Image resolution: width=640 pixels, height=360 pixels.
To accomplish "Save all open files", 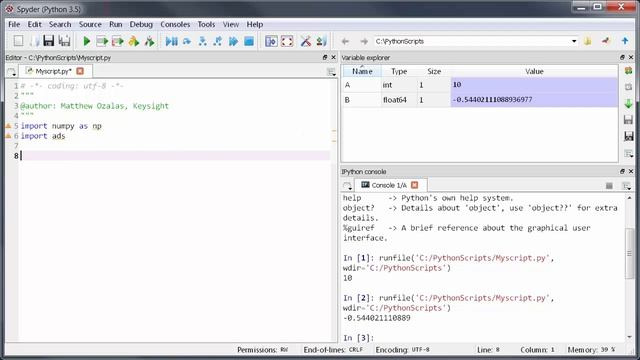I will click(64, 41).
